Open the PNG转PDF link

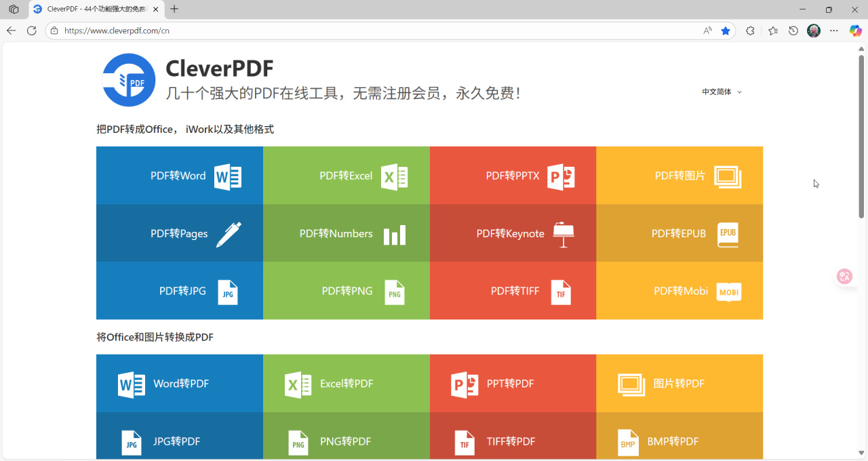tap(347, 436)
